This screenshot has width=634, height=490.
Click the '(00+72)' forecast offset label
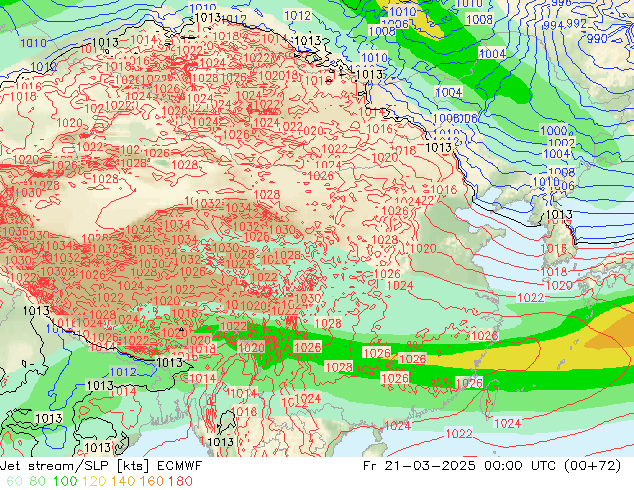coord(593,466)
